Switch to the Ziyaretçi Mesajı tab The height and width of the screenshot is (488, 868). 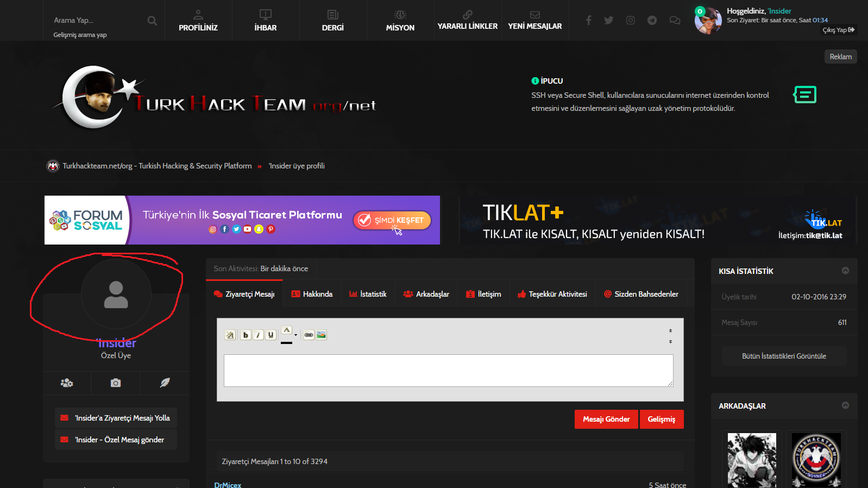pyautogui.click(x=244, y=294)
